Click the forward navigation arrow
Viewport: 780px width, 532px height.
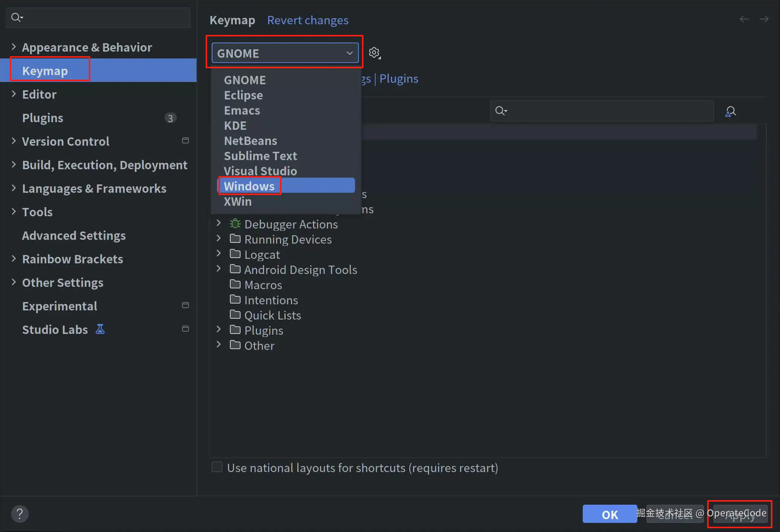(x=764, y=19)
